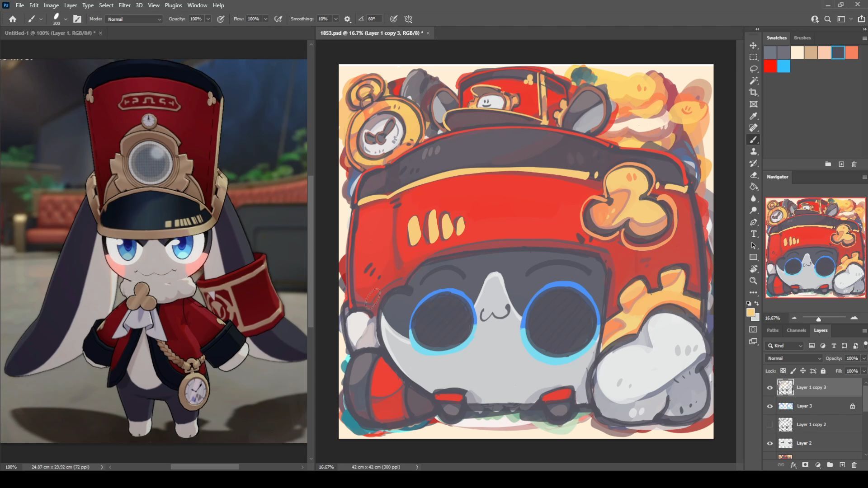Add layer mask button
The width and height of the screenshot is (868, 488).
(x=805, y=465)
